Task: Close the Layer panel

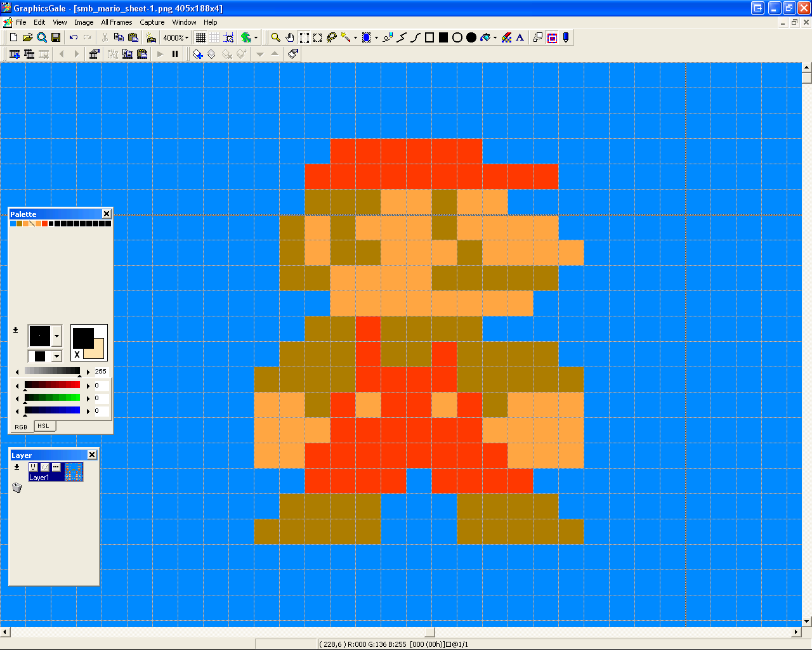Action: coord(92,455)
